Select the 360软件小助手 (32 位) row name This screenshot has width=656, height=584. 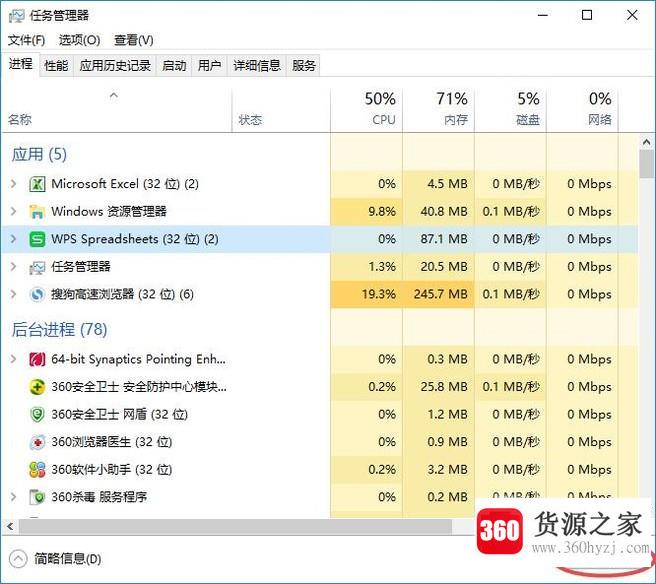[x=112, y=470]
